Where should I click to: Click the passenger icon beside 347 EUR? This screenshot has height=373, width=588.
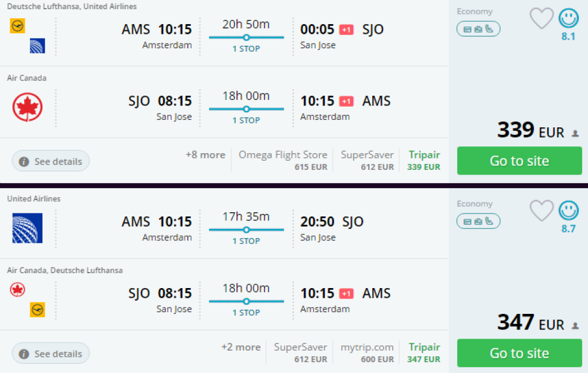pos(575,326)
